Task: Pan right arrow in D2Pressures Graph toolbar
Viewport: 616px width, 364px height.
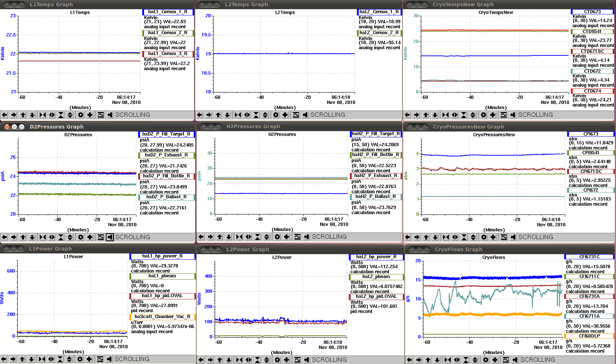Action: (14, 237)
